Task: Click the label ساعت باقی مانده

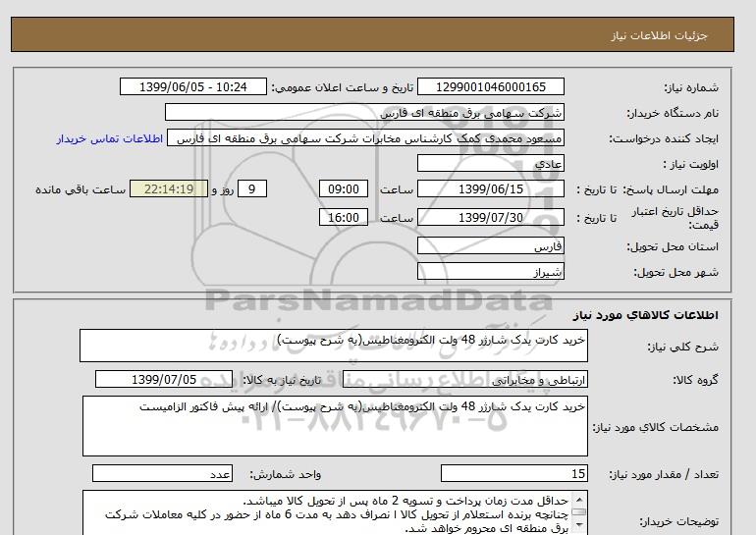Action: (x=81, y=189)
